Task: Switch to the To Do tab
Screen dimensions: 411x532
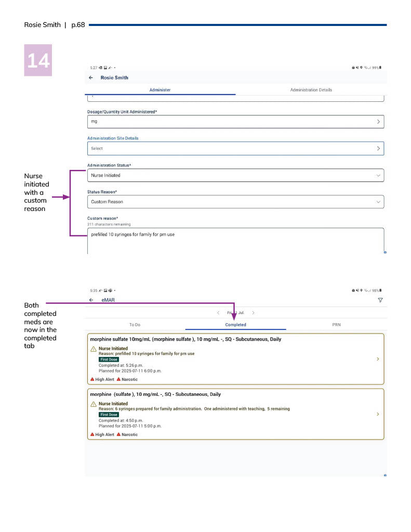Action: (x=135, y=325)
